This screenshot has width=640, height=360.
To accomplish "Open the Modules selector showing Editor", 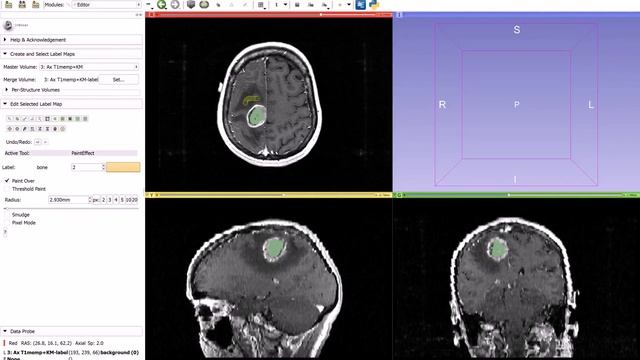I will [x=107, y=4].
